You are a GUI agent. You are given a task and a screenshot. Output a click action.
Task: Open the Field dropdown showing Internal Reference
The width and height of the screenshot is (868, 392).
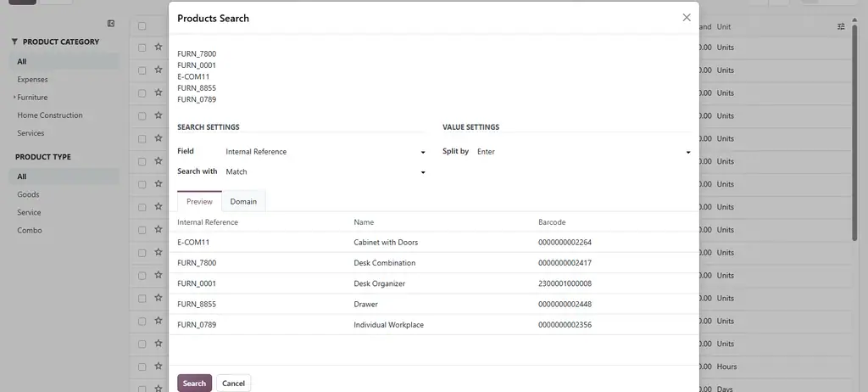325,151
